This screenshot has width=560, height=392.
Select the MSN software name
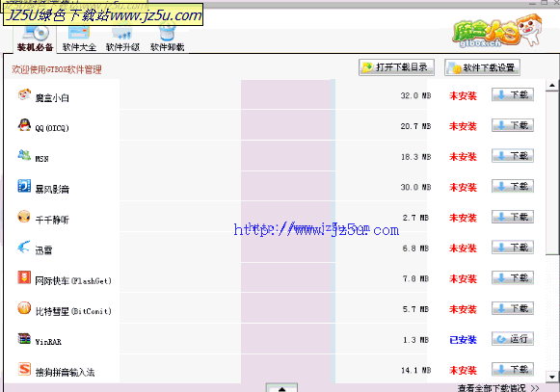[x=41, y=159]
